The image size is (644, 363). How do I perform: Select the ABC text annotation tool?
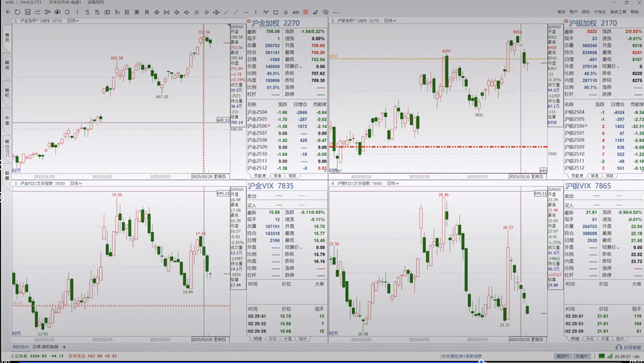tap(296, 12)
